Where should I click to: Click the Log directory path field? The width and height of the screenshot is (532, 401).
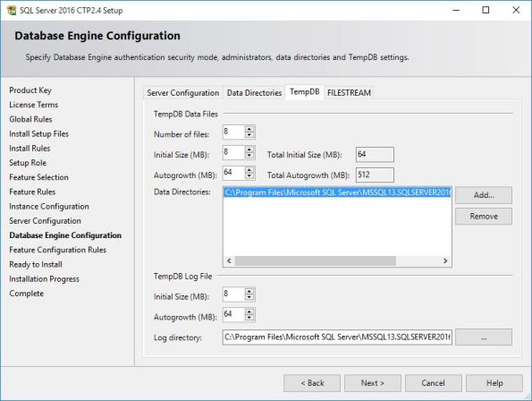(x=337, y=337)
